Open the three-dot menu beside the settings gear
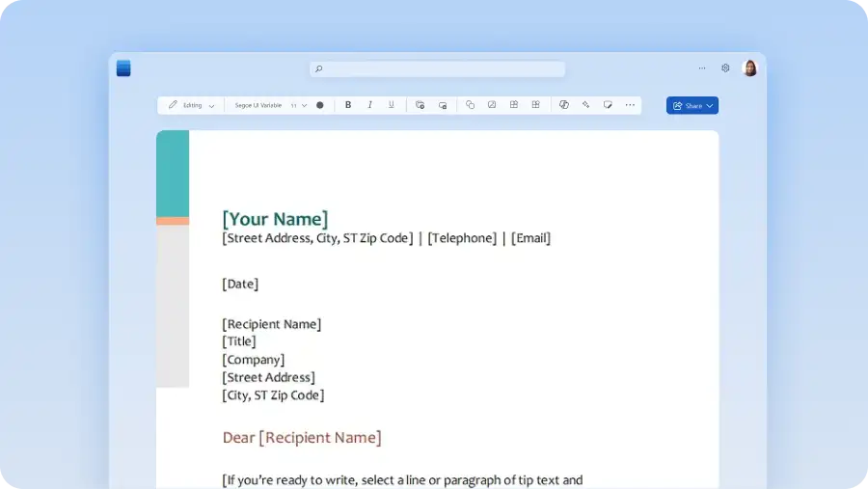This screenshot has width=868, height=489. [x=702, y=68]
